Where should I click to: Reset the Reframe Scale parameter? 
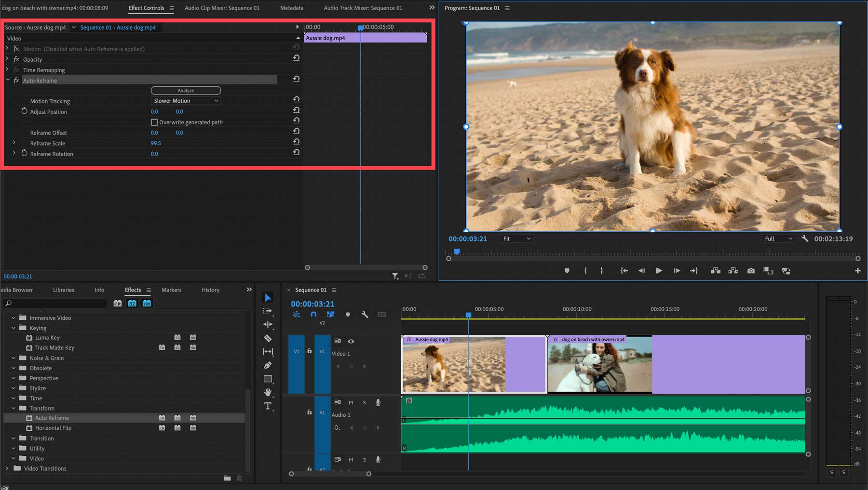point(296,142)
